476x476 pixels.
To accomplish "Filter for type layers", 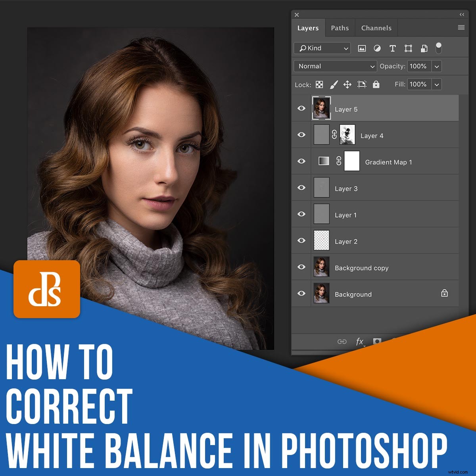I will point(393,48).
